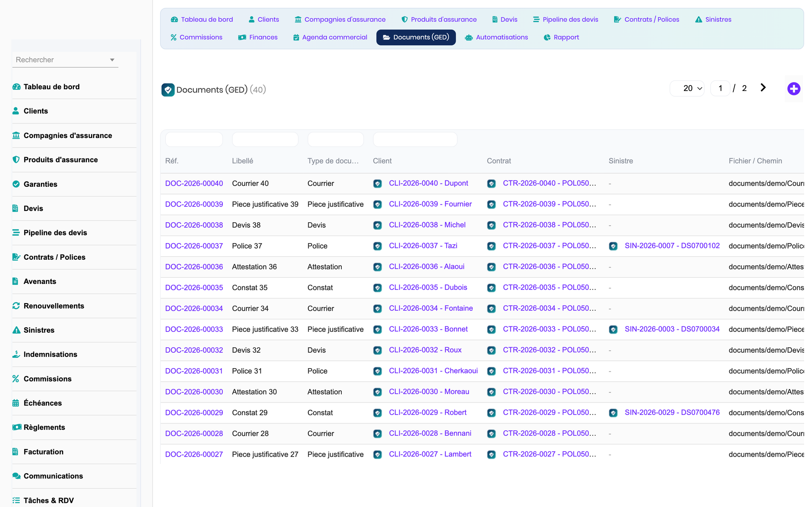Screen dimensions: 812x507
Task: Switch to Compagnies d'assurance top tab
Action: (x=340, y=19)
